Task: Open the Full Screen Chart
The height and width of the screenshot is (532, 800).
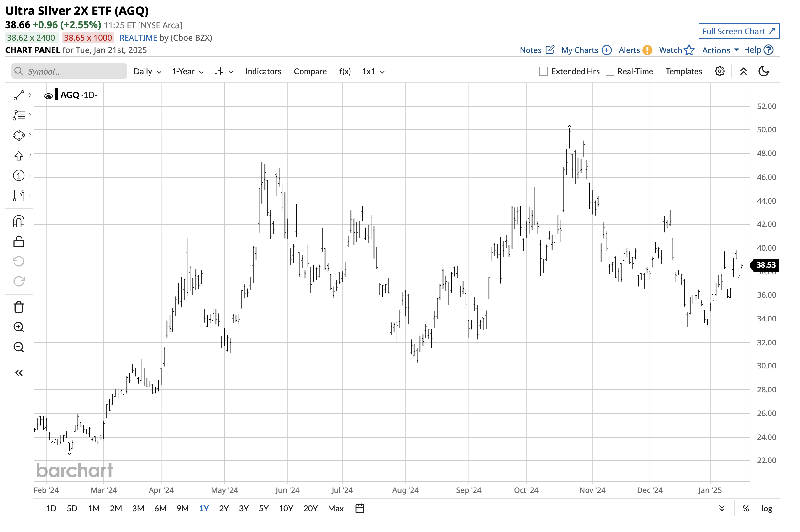Action: [739, 31]
